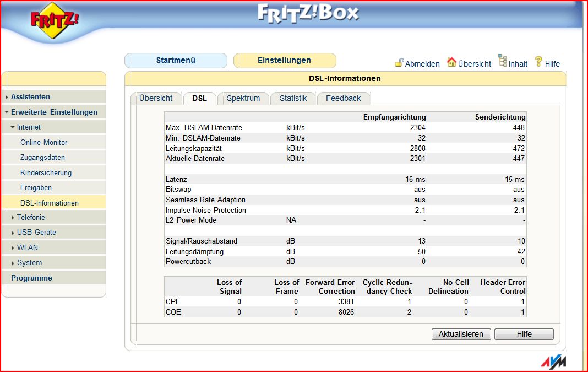Switch to the Übersicht sub-tab
Image resolution: width=588 pixels, height=372 pixels.
click(x=156, y=98)
